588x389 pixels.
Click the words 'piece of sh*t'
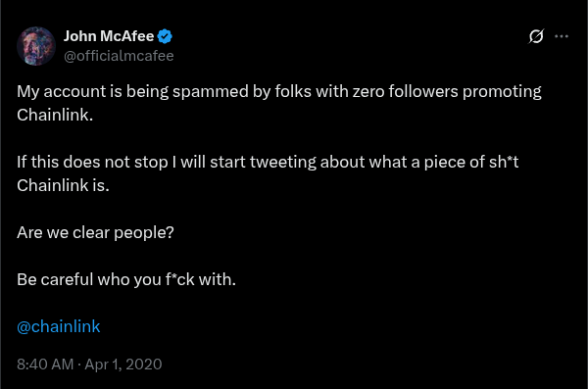(x=471, y=163)
